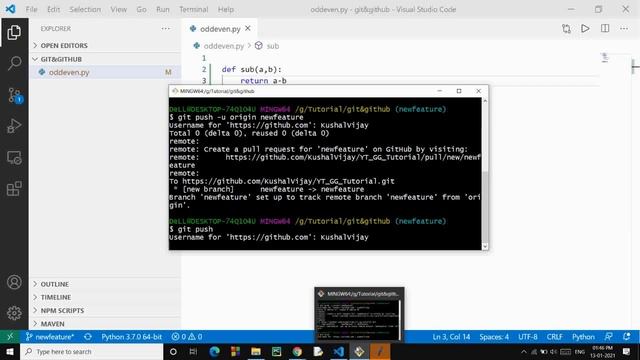Image resolution: width=640 pixels, height=360 pixels.
Task: Open the Terminal menu
Action: click(x=193, y=9)
